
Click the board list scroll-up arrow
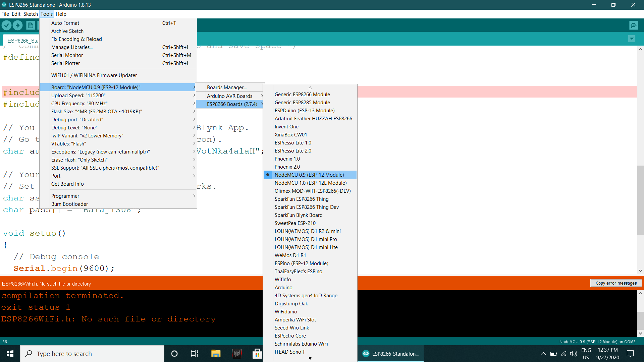310,87
